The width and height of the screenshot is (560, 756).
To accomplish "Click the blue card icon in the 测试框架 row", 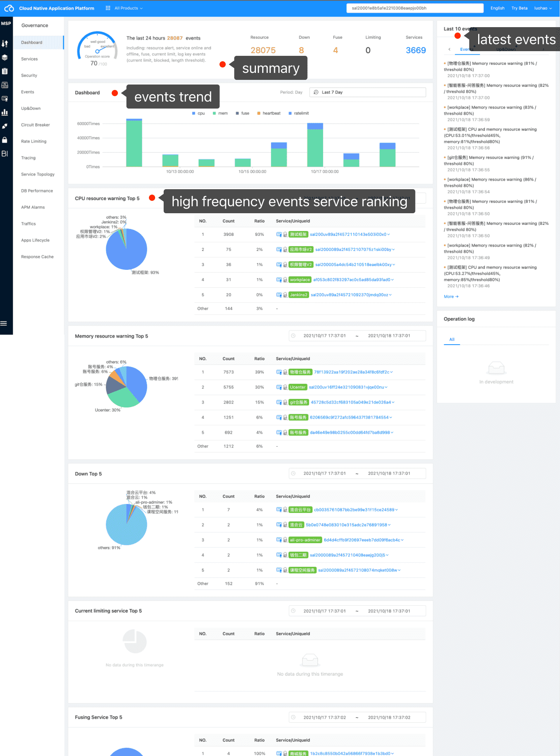I will click(x=279, y=235).
